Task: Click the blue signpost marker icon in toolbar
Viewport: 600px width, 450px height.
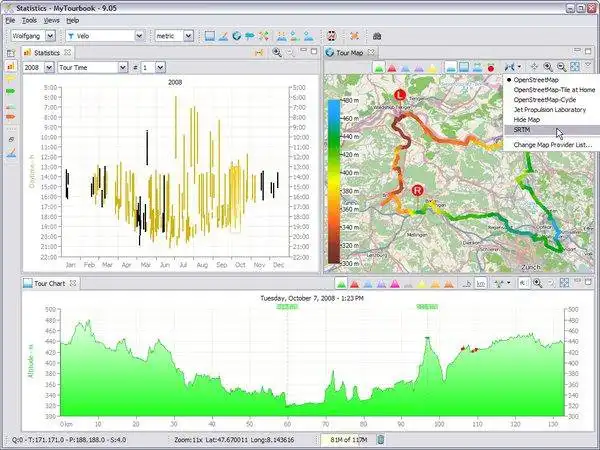Action: click(249, 36)
